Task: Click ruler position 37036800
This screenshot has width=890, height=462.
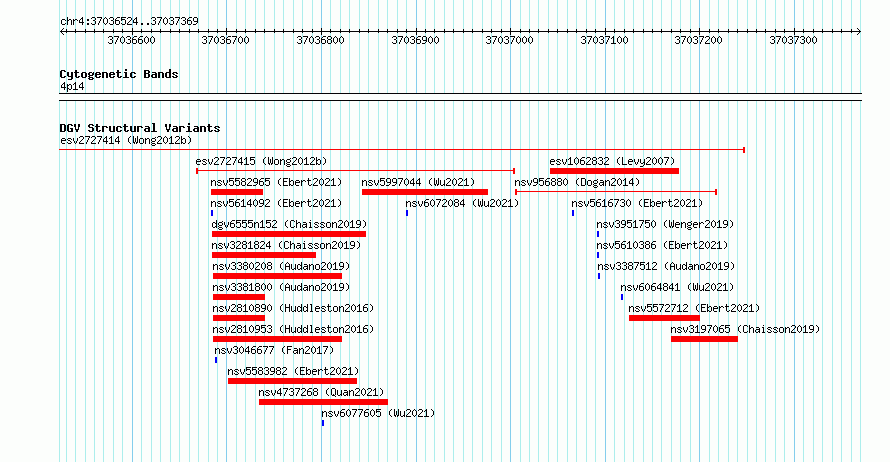Action: point(321,40)
